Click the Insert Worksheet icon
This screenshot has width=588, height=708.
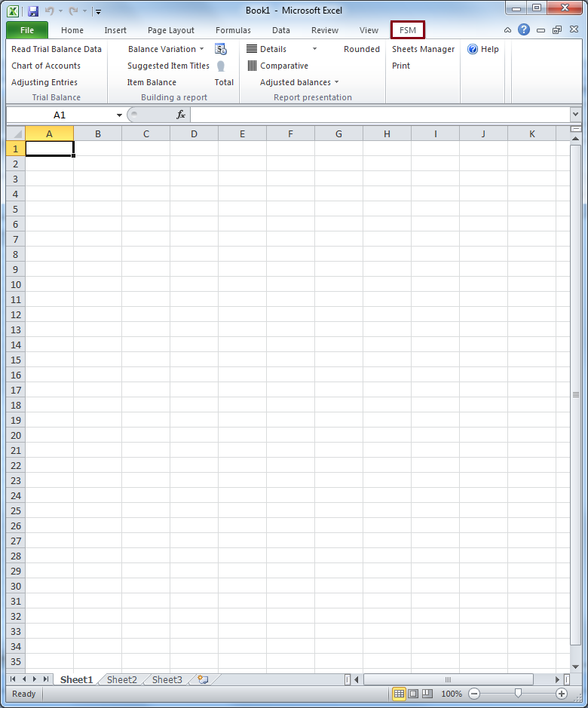(204, 679)
